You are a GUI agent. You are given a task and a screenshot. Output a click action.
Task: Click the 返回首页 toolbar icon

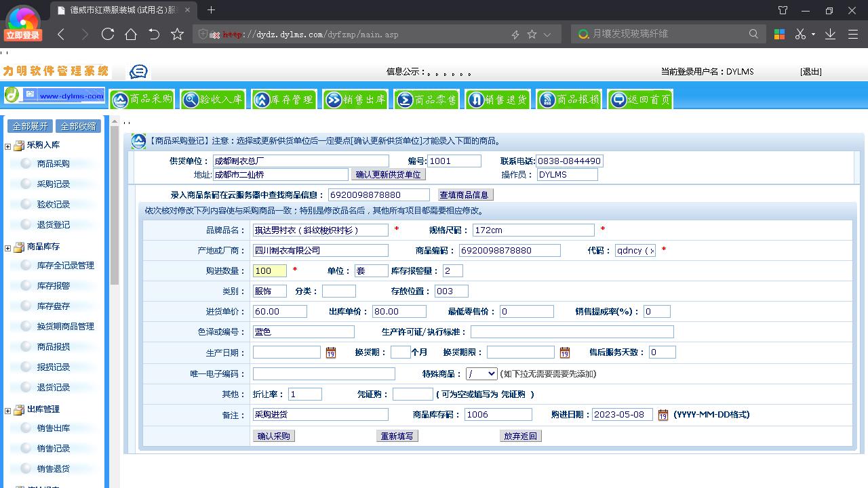[638, 98]
